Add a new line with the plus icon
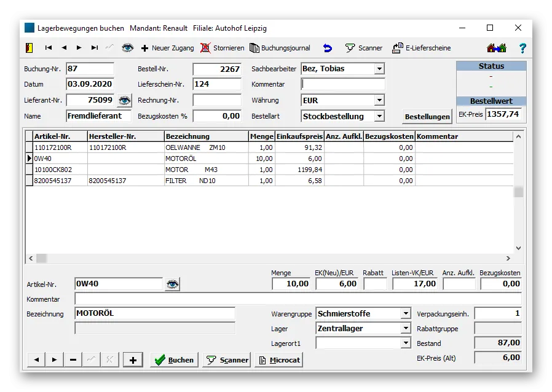The image size is (552, 392). 133,359
